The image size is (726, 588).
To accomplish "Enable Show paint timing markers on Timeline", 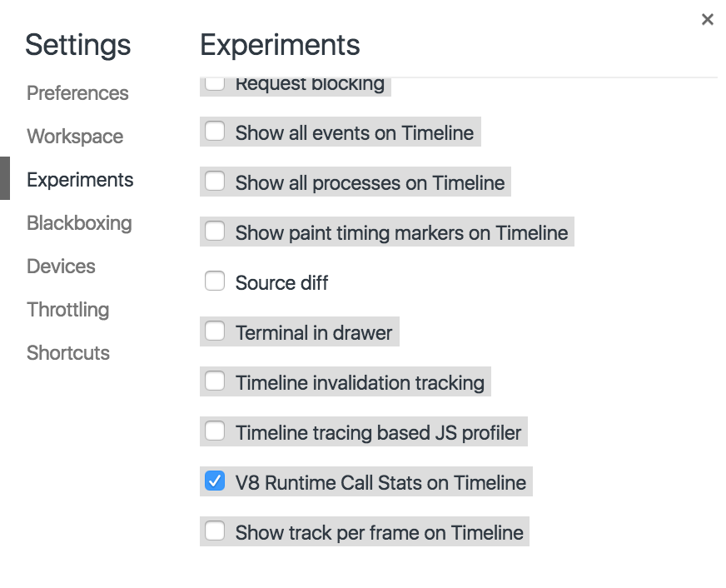I will point(215,231).
